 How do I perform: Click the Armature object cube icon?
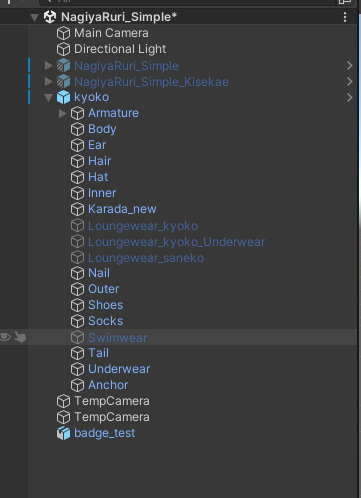(77, 113)
